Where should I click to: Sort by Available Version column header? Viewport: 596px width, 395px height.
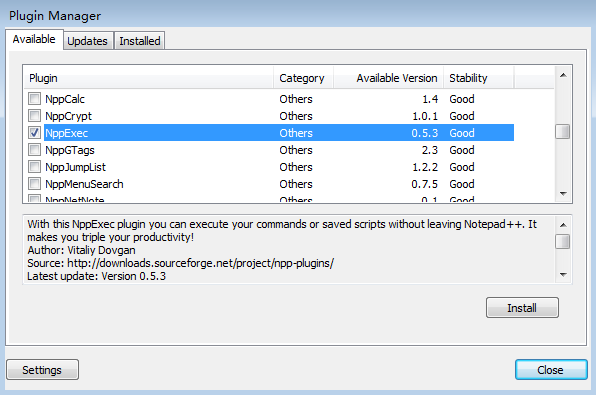point(388,78)
